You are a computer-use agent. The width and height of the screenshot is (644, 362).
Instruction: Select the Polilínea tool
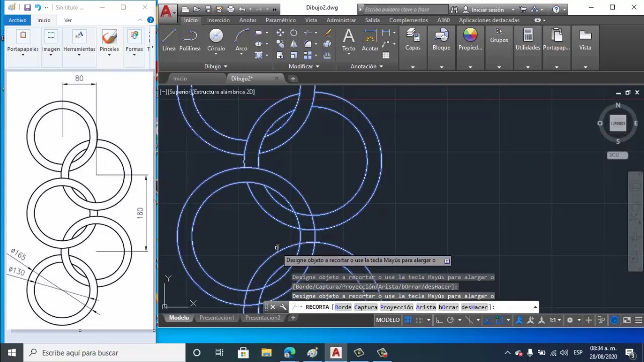click(x=190, y=40)
